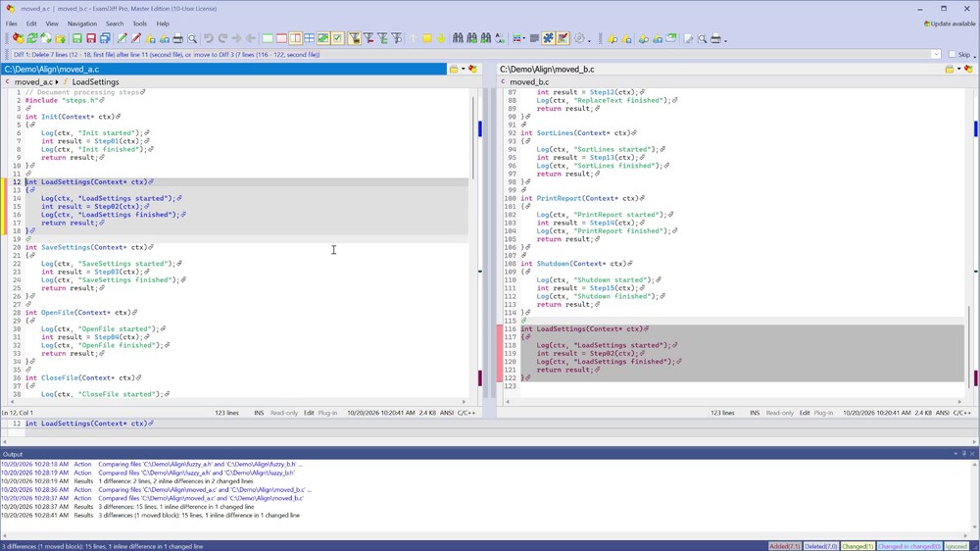Toggle the horizontal split layout icon
Image resolution: width=980 pixels, height=551 pixels.
tap(310, 39)
